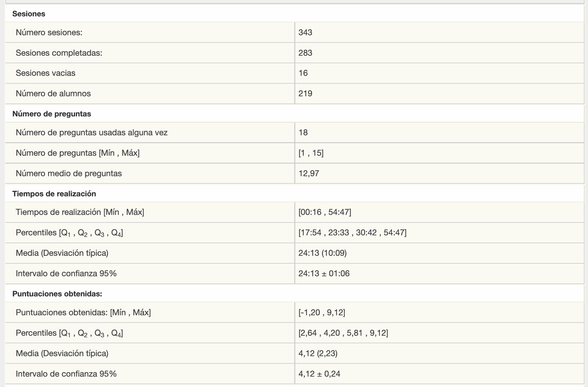This screenshot has width=588, height=387.
Task: Select the student count value 219
Action: (x=305, y=93)
